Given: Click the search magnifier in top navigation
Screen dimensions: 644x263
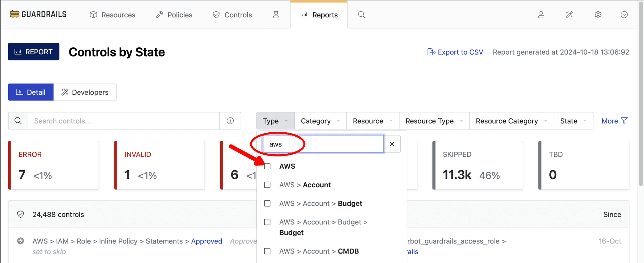Looking at the screenshot, I should coord(362,15).
